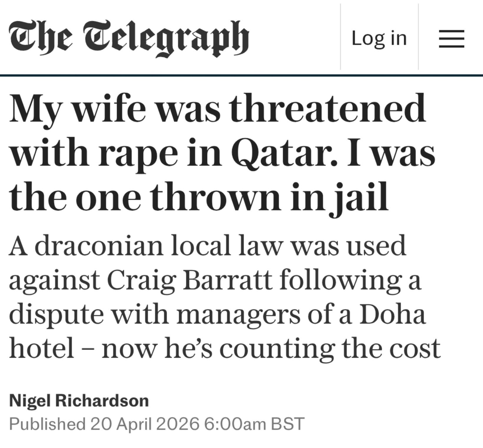The image size is (483, 448).
Task: Click the word "hotel" in standfirst
Action: click(41, 348)
